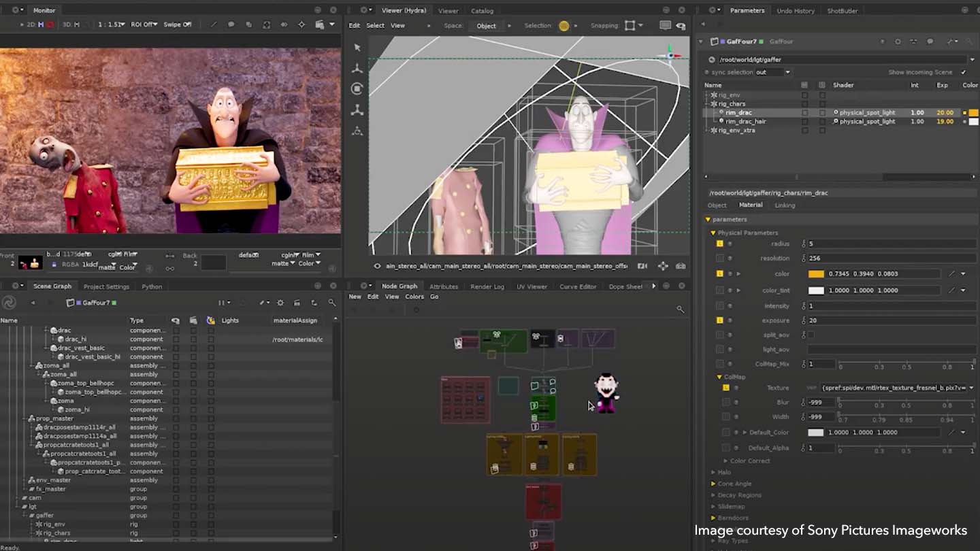
Task: Click the gear icon in GafFour7 parameter header
Action: (898, 41)
